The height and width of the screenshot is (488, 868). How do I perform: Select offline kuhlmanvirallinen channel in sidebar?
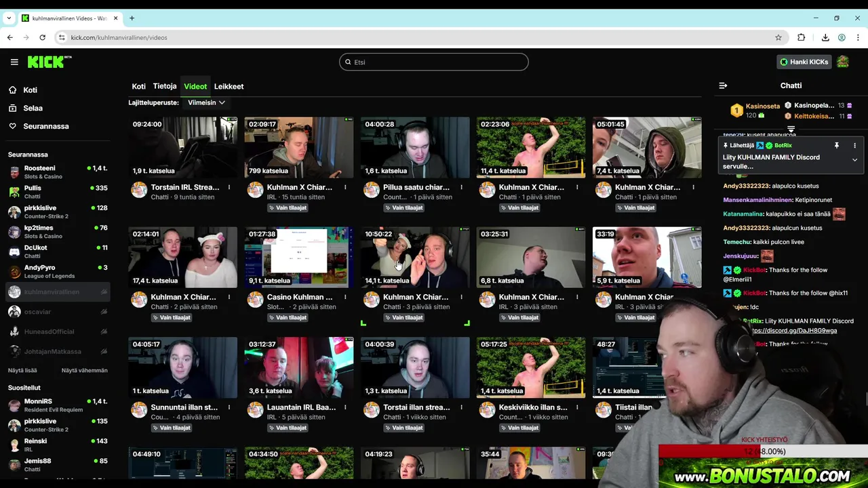pyautogui.click(x=58, y=291)
